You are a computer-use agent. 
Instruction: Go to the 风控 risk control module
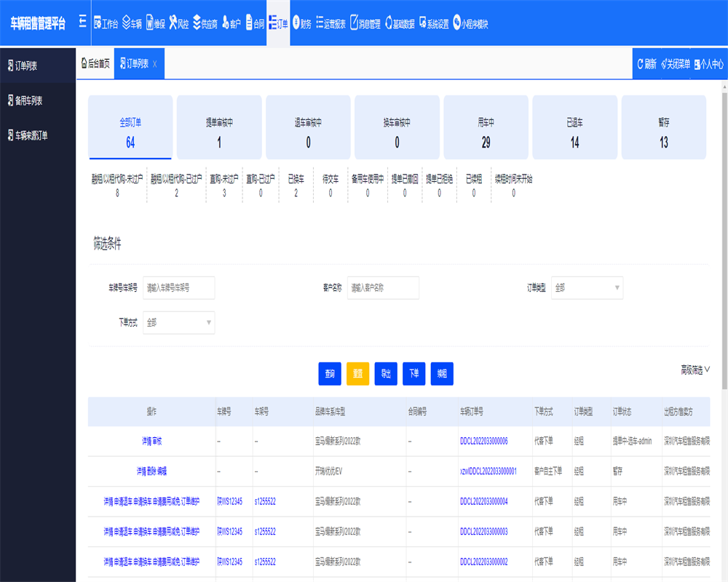point(179,23)
